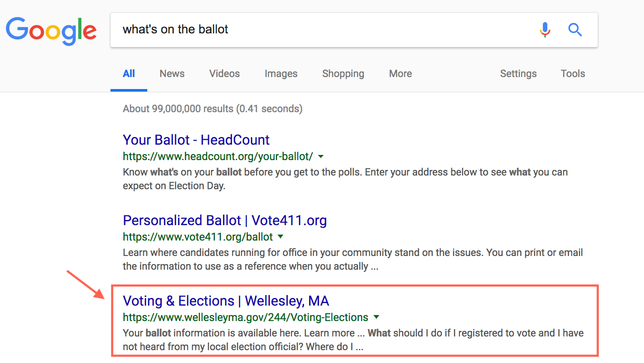Click the Google logo
The height and width of the screenshot is (363, 644).
[51, 30]
